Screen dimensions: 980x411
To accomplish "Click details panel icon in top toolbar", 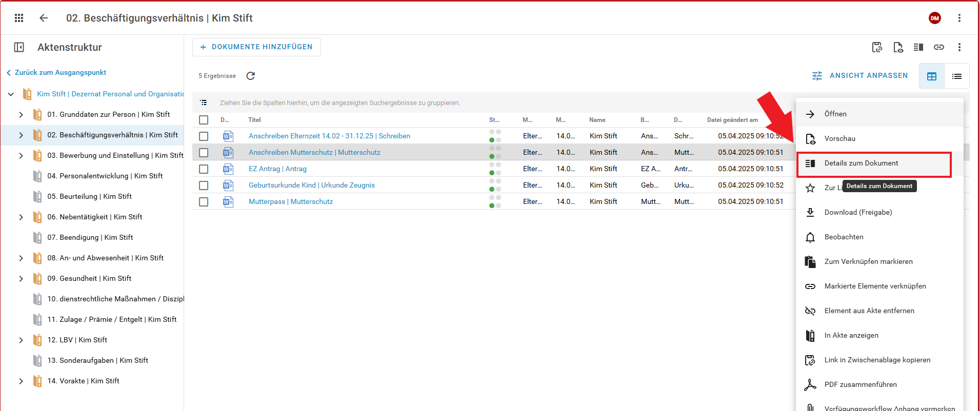I will (918, 47).
